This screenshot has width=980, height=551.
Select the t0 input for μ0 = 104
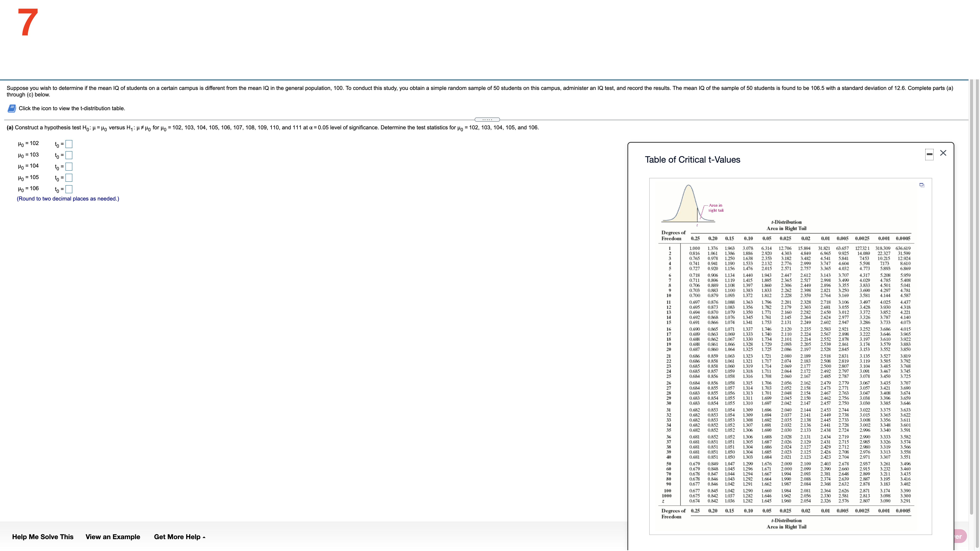click(69, 167)
